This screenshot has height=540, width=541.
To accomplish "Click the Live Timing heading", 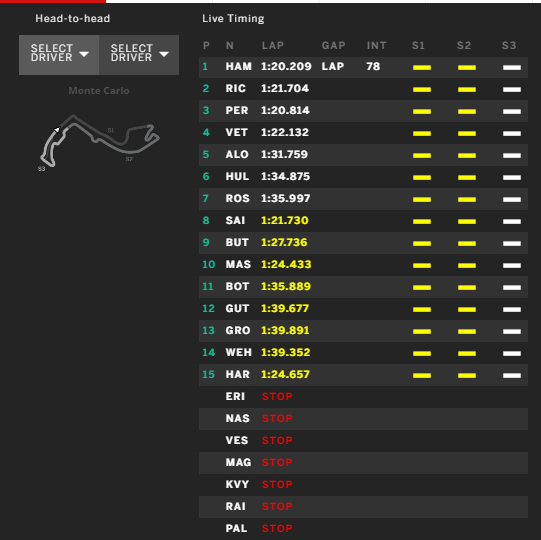I will 233,18.
